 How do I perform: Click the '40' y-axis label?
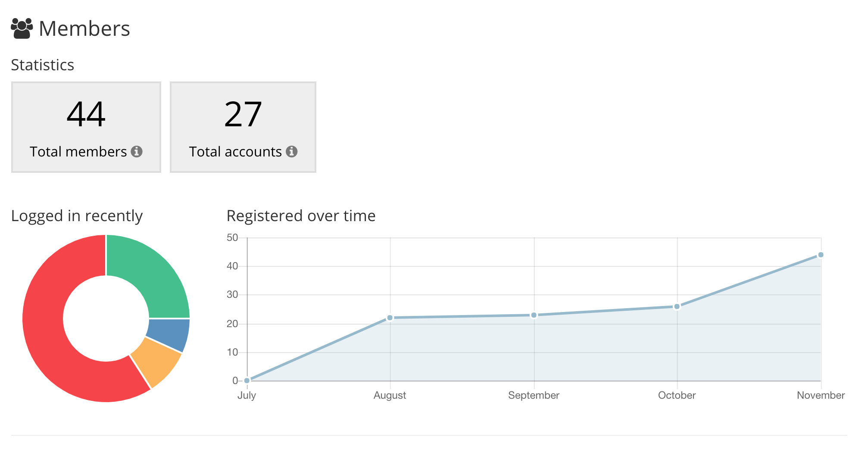coord(232,266)
